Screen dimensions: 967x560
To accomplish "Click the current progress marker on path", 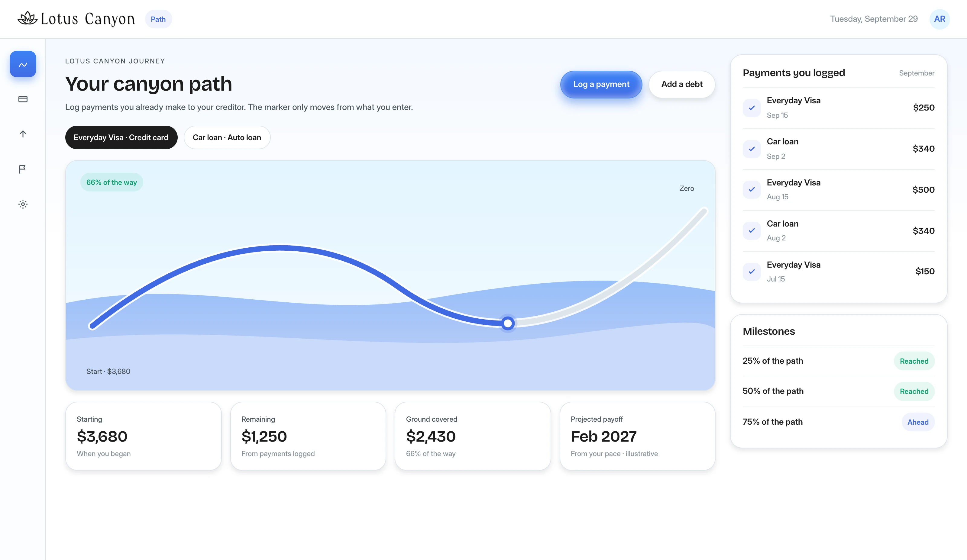I will click(x=508, y=323).
